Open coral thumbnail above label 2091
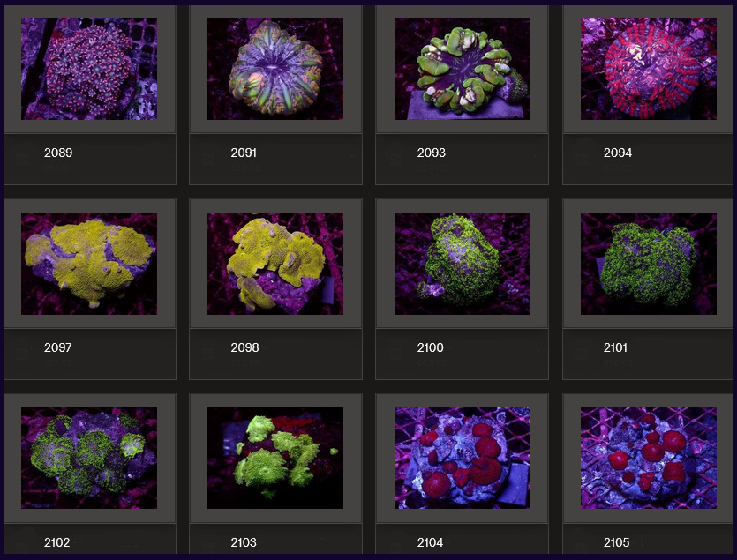 275,69
